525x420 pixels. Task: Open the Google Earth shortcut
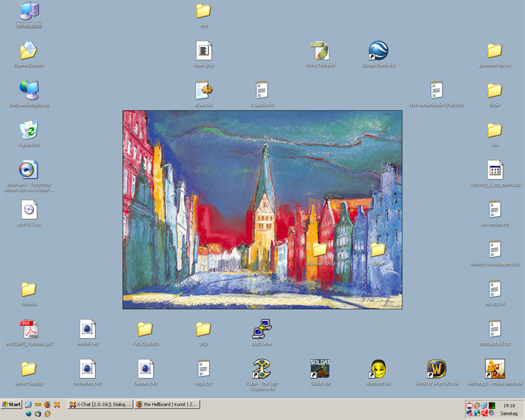[378, 51]
